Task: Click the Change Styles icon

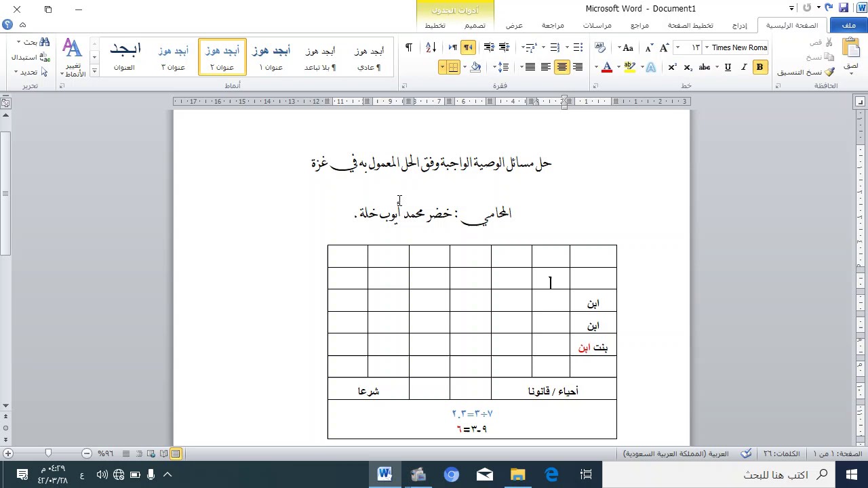Action: [x=73, y=58]
